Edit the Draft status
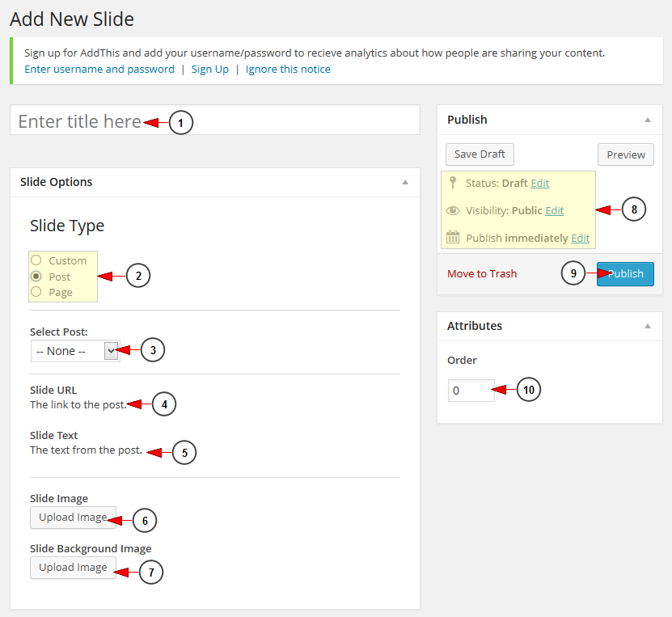 coord(539,183)
